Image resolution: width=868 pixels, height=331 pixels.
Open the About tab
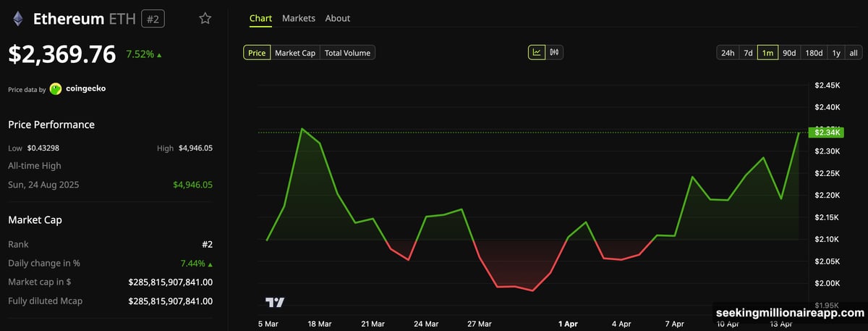point(338,18)
